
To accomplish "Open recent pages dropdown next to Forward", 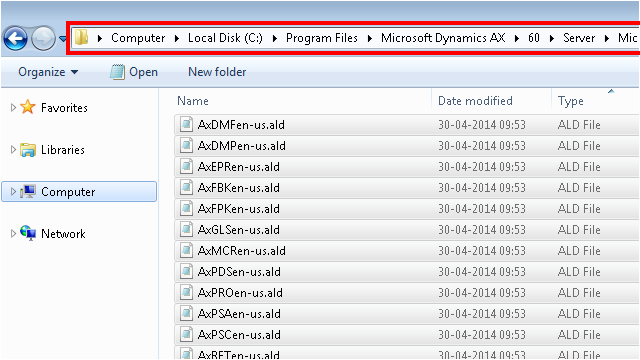I will click(x=62, y=39).
